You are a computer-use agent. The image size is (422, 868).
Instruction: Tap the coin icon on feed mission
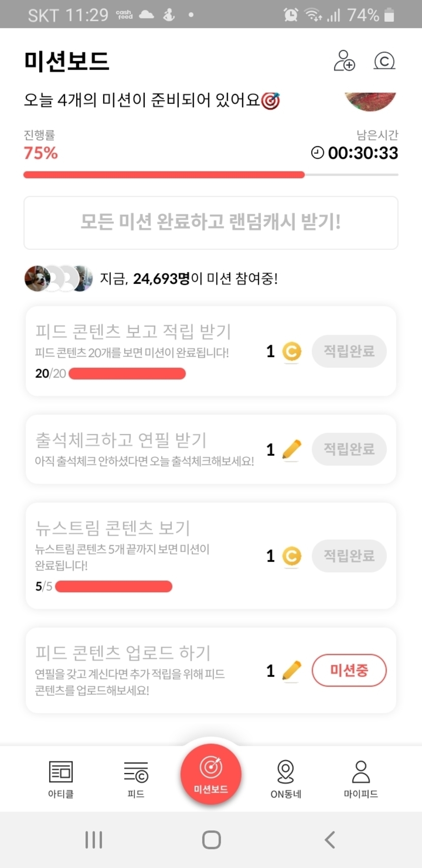292,352
